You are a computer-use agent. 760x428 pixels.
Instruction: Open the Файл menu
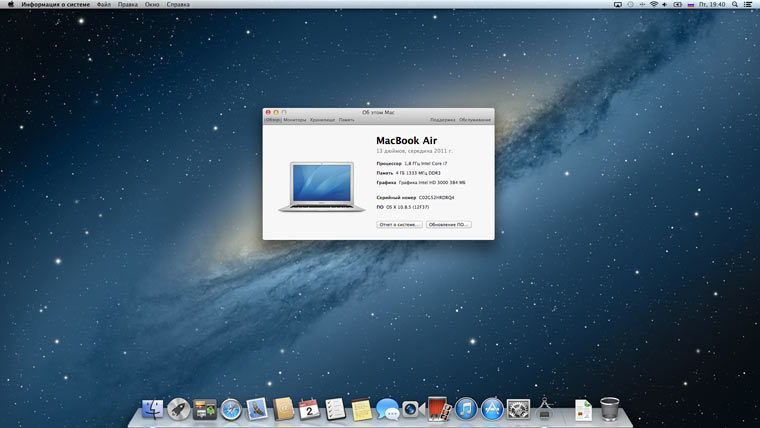(x=104, y=5)
